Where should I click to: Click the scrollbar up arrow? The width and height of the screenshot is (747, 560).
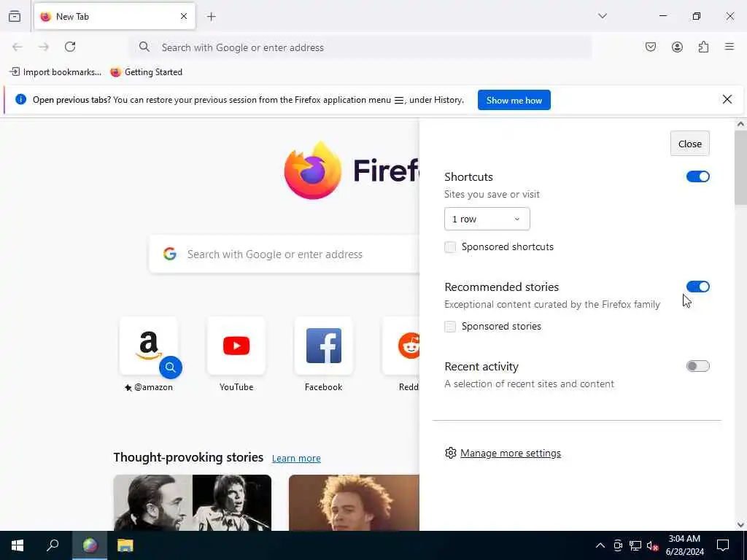740,124
